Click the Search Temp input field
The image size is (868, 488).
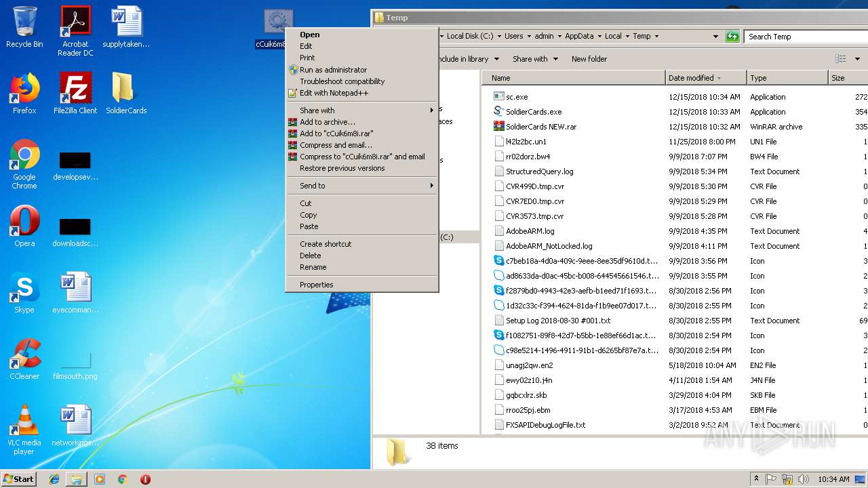(x=806, y=37)
